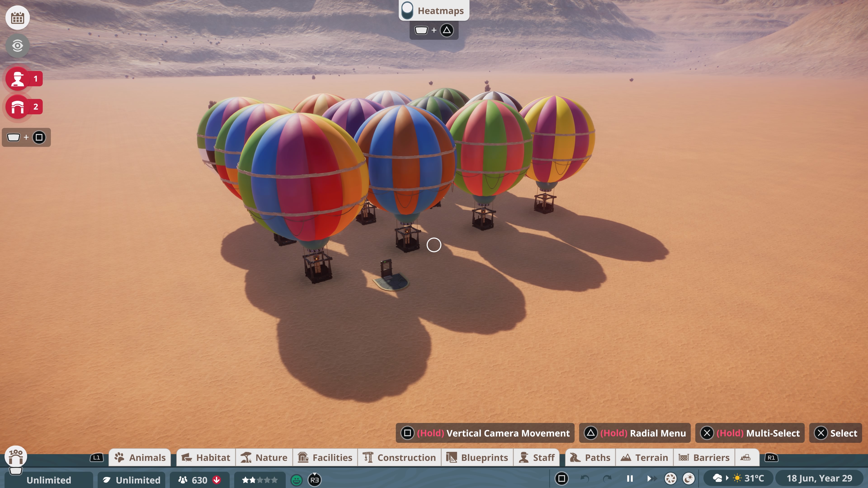Open the Habitat tab
Screen dimensions: 868x488
[x=205, y=457]
